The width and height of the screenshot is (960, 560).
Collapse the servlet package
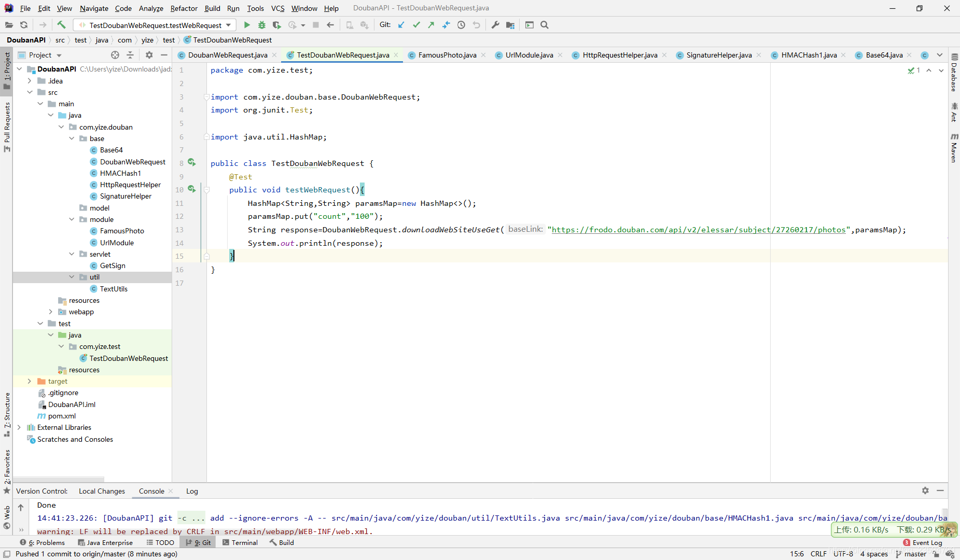(x=72, y=254)
